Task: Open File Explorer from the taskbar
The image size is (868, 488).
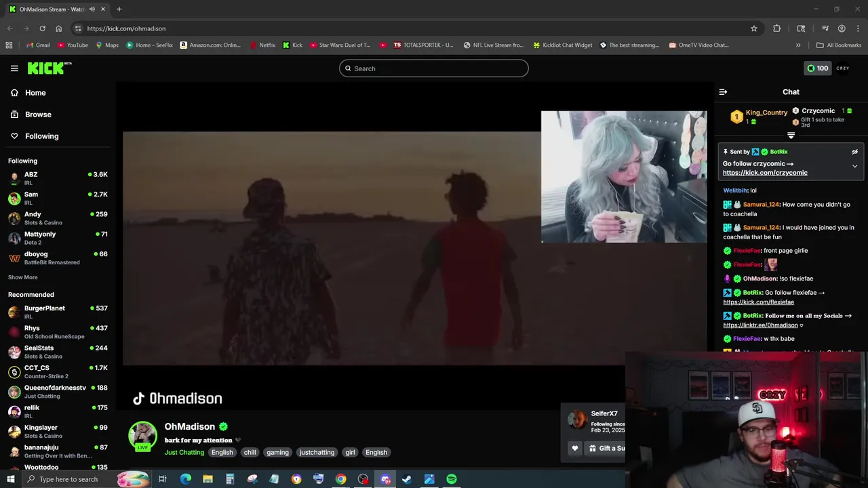Action: [x=208, y=479]
